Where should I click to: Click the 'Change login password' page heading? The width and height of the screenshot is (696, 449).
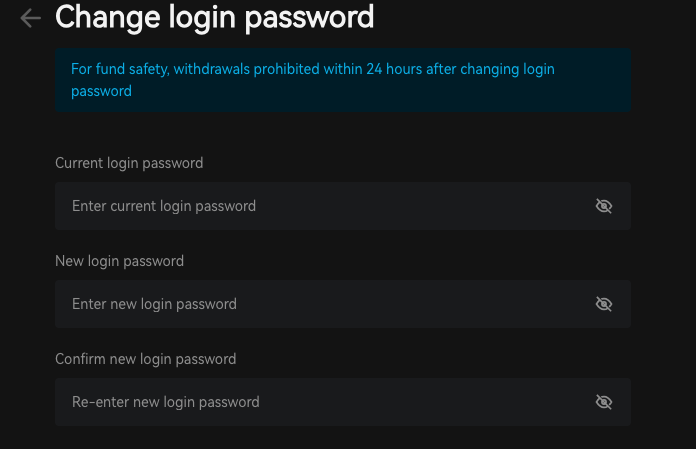click(214, 18)
